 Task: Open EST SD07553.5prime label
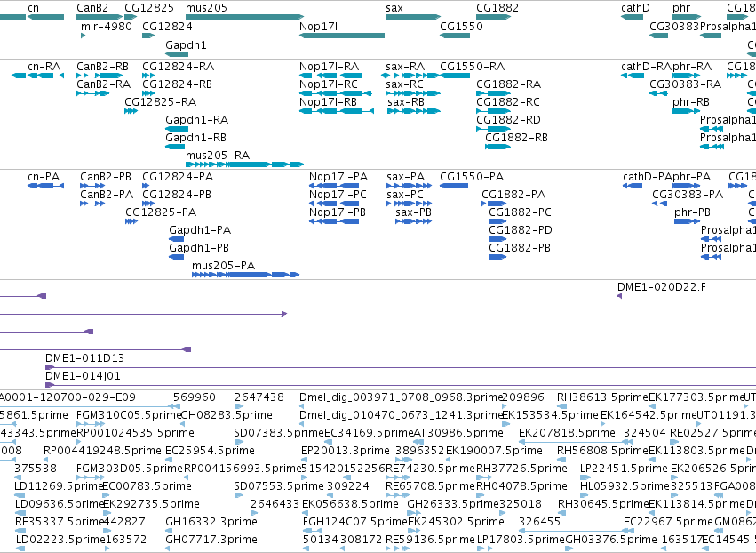click(279, 486)
